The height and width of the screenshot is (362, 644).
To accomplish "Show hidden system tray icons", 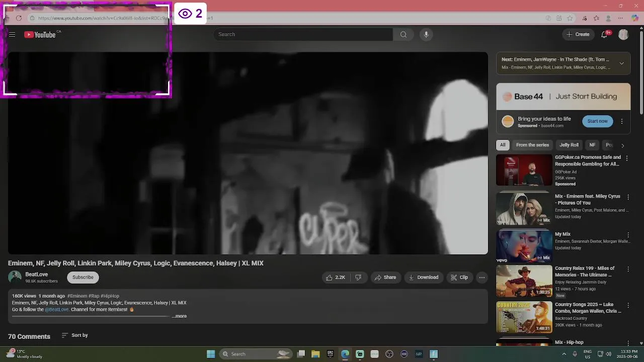I will [x=564, y=354].
